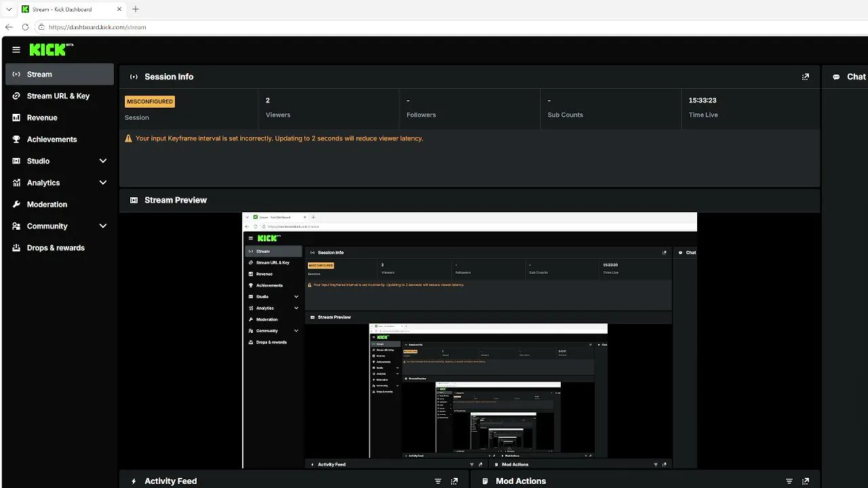Click the Stream Preview video thumbnail

[x=470, y=340]
